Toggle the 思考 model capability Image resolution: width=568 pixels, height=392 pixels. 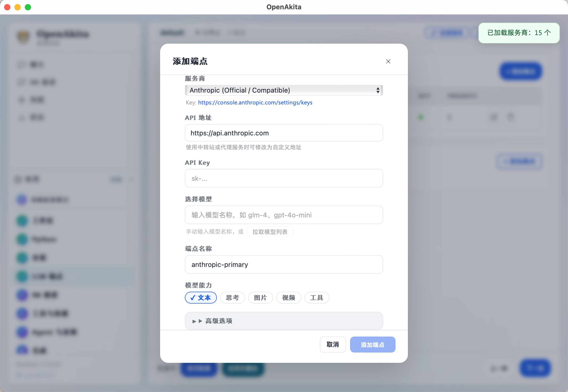pos(232,298)
